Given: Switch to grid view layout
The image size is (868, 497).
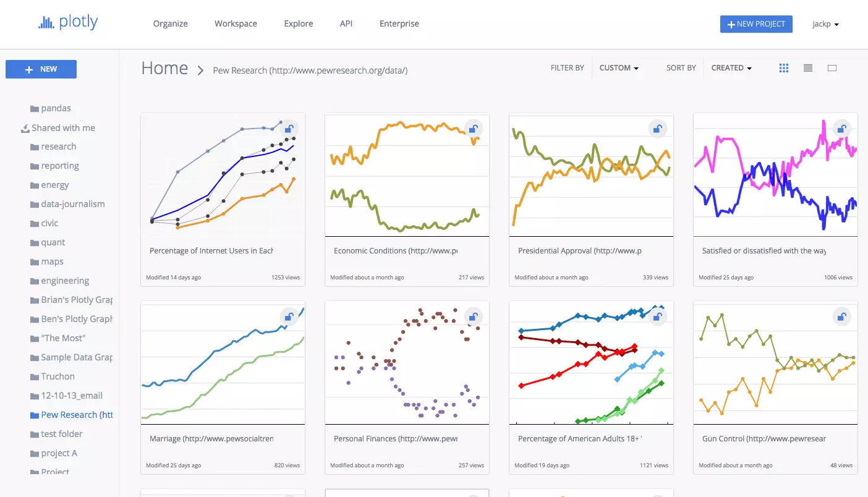Looking at the screenshot, I should (x=784, y=68).
